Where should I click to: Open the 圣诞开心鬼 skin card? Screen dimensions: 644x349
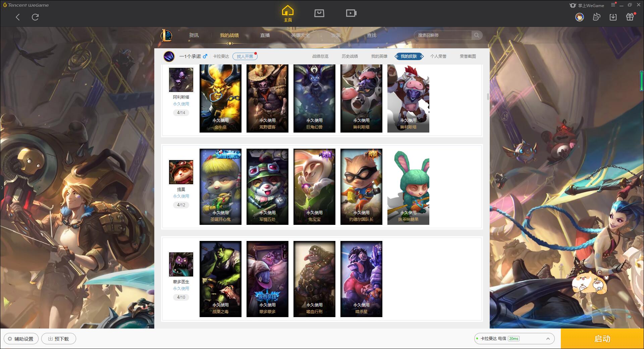click(220, 187)
